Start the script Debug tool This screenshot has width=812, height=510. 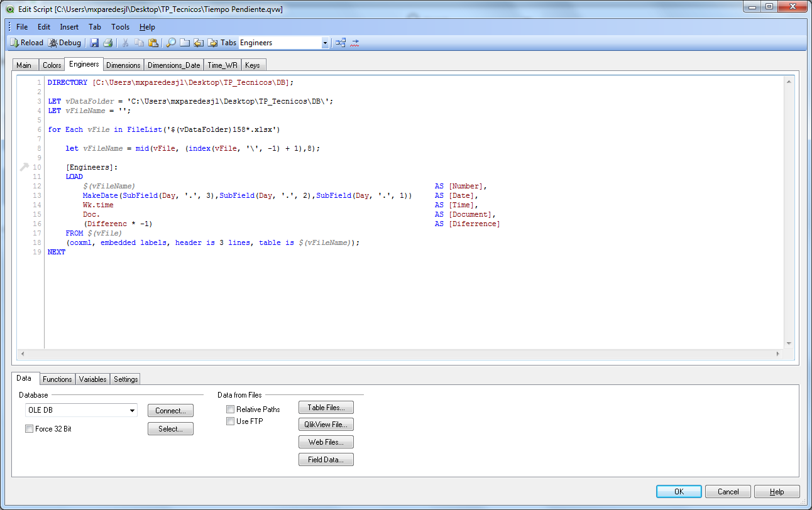pyautogui.click(x=65, y=43)
